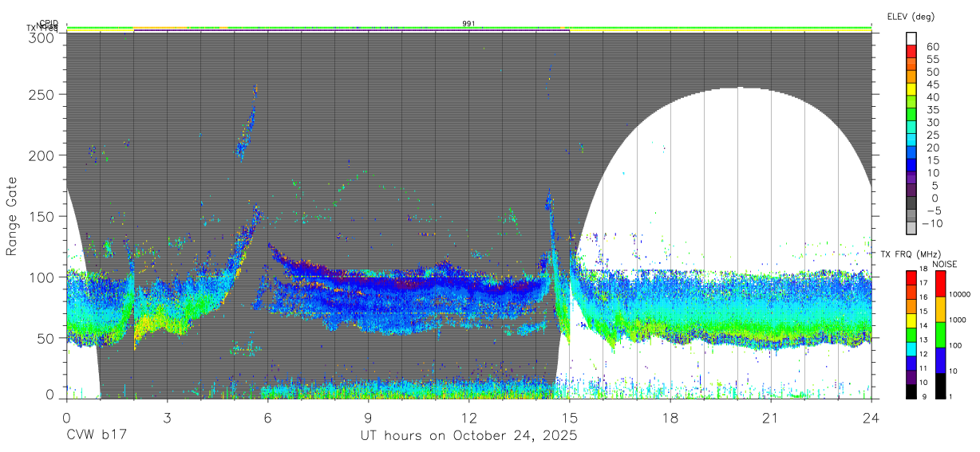The image size is (980, 452).
Task: Pick the orange NOISE swatch between 1000 and 10000
Action: [941, 309]
